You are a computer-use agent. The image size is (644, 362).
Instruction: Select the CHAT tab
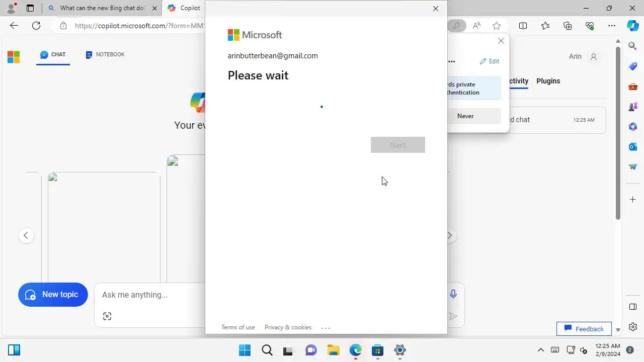[x=53, y=55]
